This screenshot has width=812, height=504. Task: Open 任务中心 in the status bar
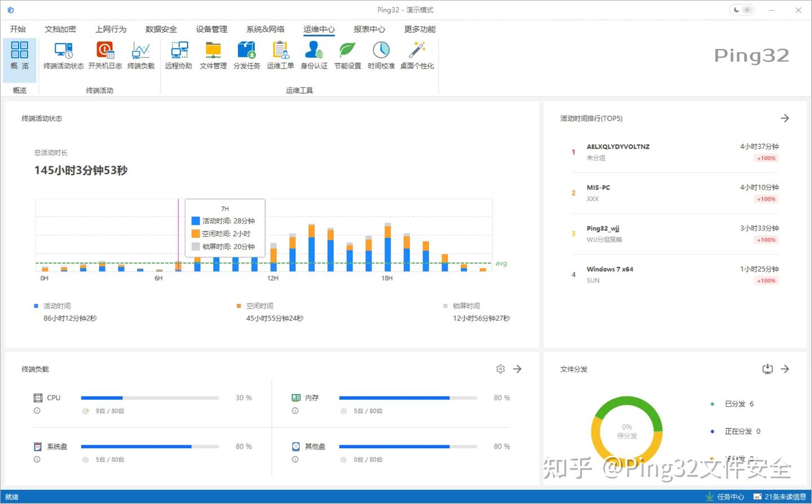[730, 497]
